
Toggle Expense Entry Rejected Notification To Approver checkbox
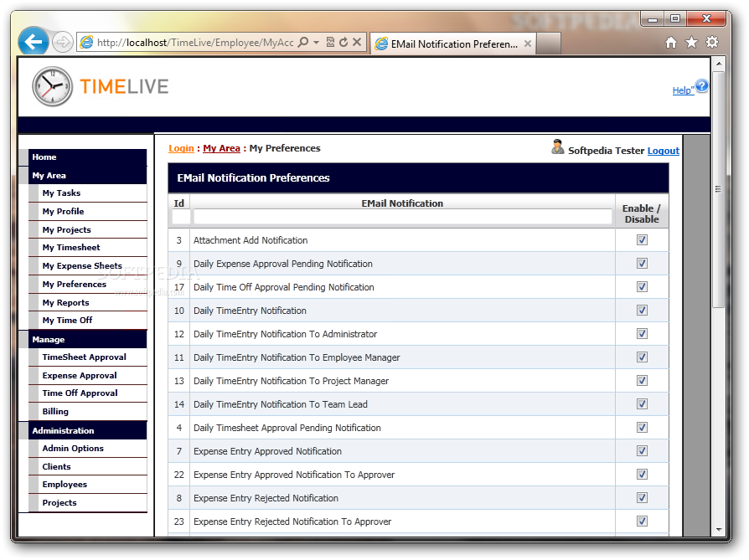(x=642, y=521)
